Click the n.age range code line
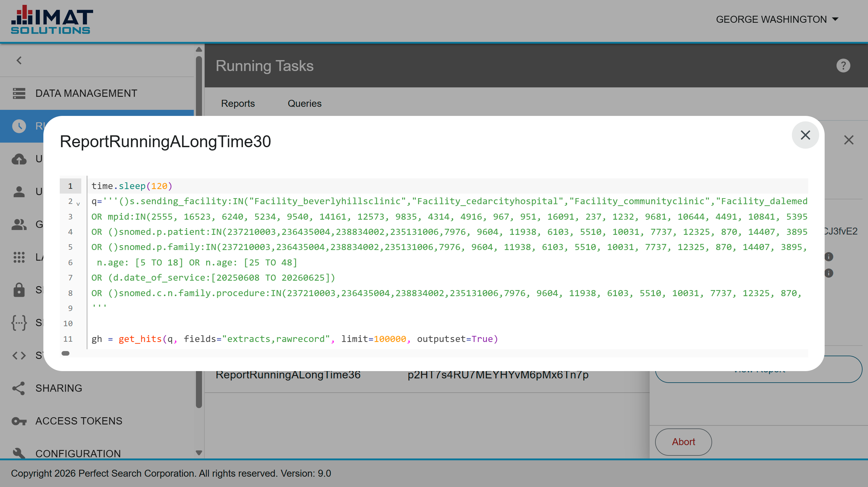Viewport: 868px width, 487px height. click(x=197, y=262)
